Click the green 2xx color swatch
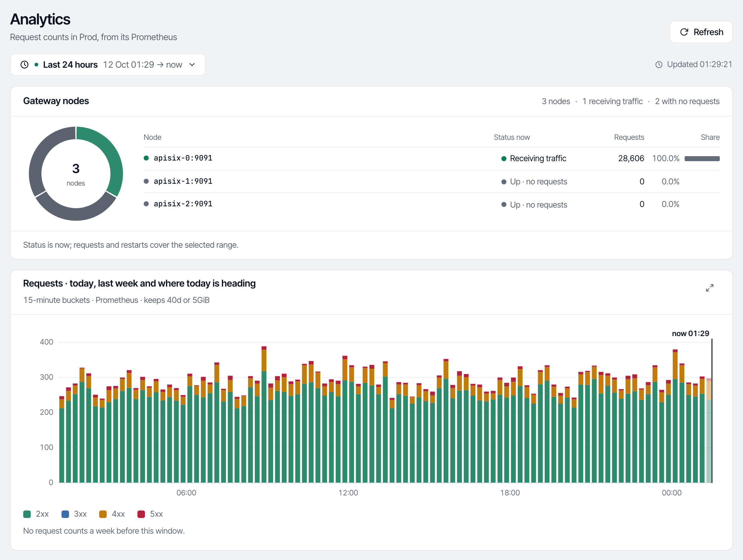Viewport: 743px width, 560px height. (27, 514)
